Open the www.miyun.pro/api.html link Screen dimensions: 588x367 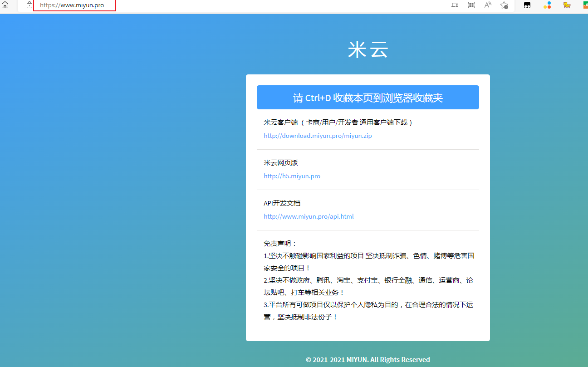[309, 216]
